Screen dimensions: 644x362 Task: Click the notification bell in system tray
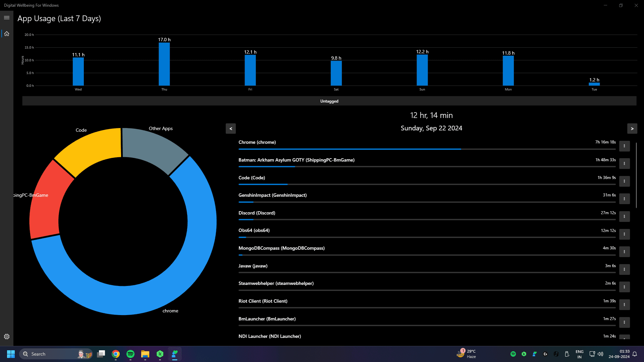(x=635, y=354)
